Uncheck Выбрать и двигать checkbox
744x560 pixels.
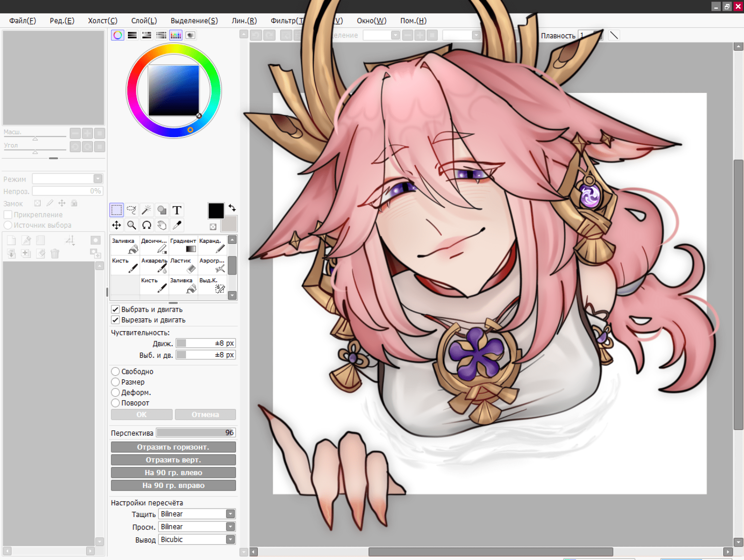(115, 309)
